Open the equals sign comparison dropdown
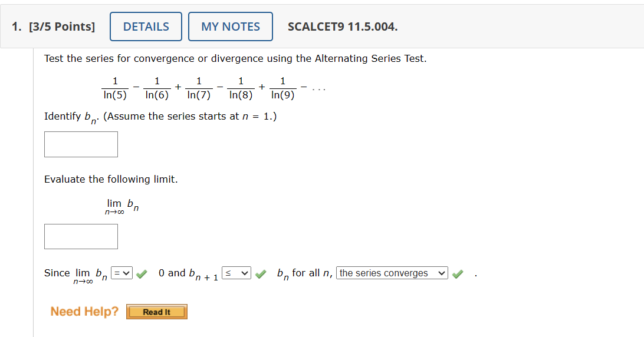This screenshot has height=337, width=644. click(x=121, y=273)
